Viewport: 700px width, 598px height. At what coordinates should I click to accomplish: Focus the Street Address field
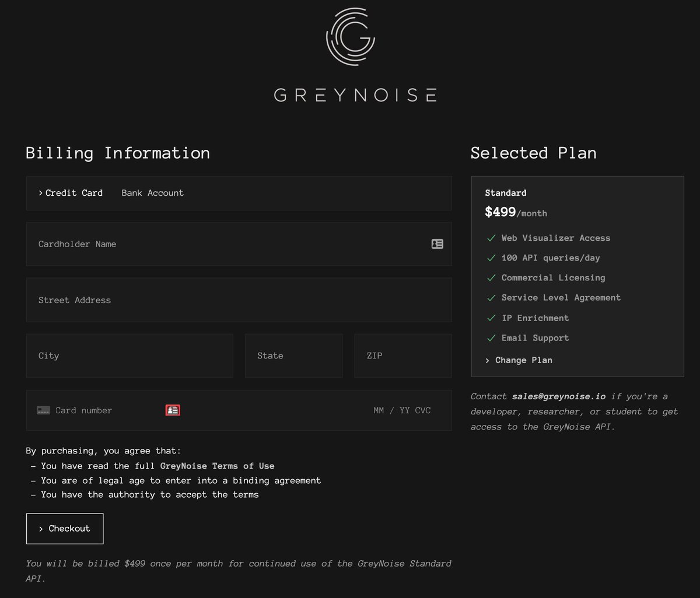coord(239,300)
